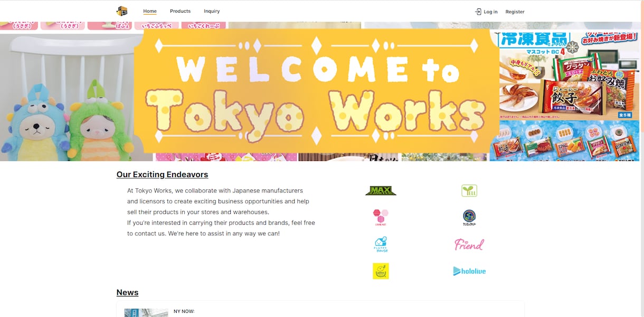Click the WELCOME to Tokyo Works banner
Viewport: 644px width, 317px height.
pyautogui.click(x=317, y=91)
